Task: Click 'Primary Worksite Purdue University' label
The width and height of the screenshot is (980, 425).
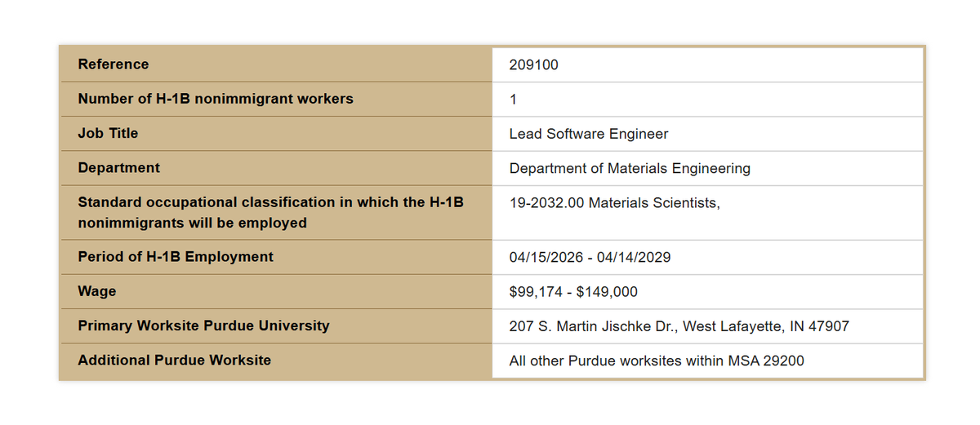Action: (x=204, y=325)
